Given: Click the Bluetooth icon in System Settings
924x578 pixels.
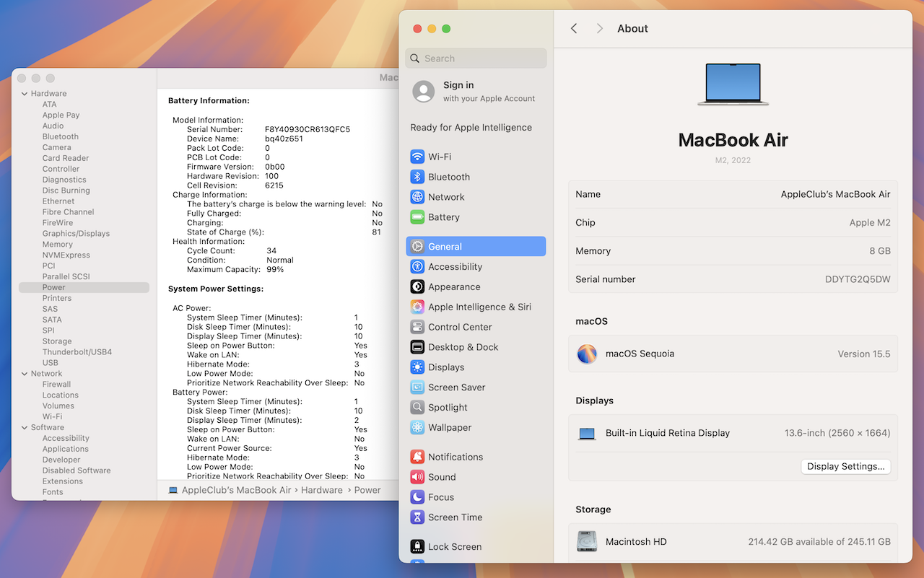Looking at the screenshot, I should tap(417, 177).
